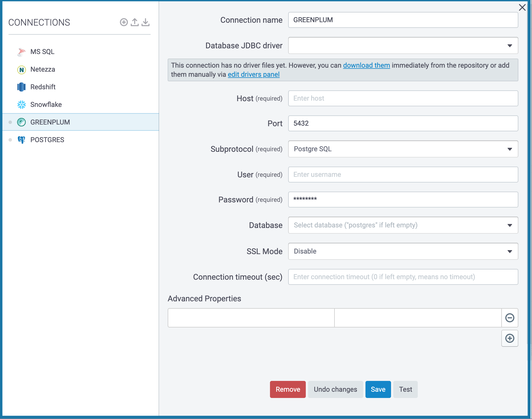The width and height of the screenshot is (532, 419).
Task: Close the connections dialog
Action: tap(522, 7)
